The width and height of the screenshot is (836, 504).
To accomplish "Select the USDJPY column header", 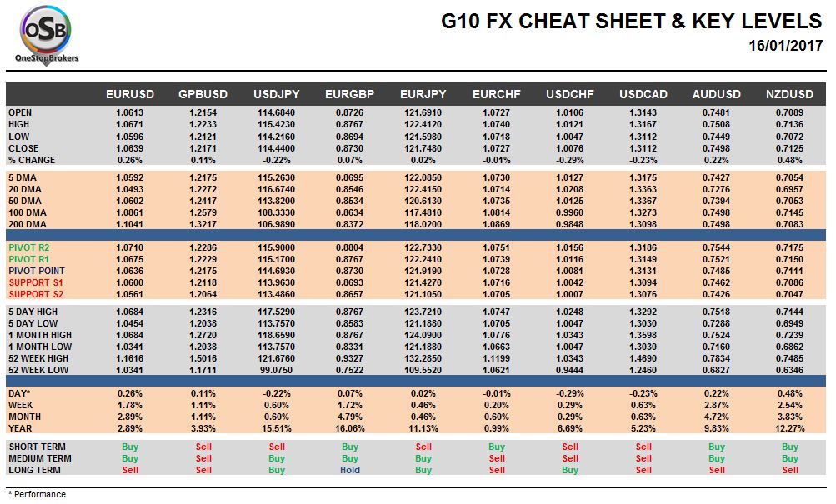I will pyautogui.click(x=276, y=94).
